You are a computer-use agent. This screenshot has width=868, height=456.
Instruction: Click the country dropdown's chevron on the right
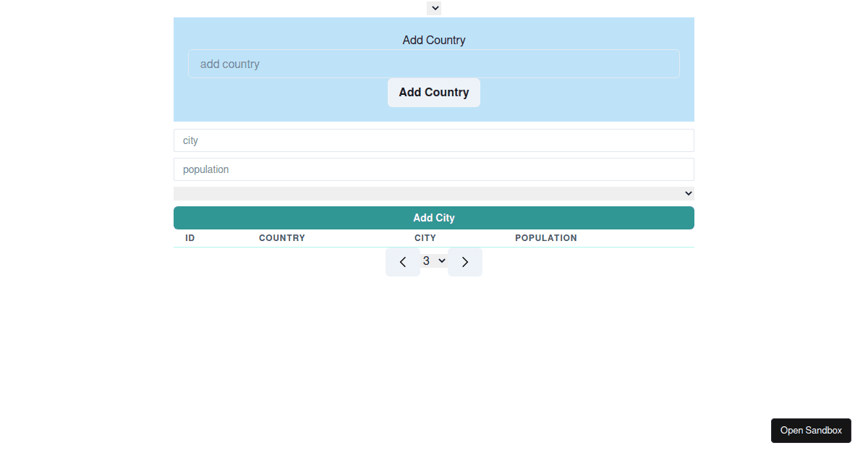[x=687, y=193]
